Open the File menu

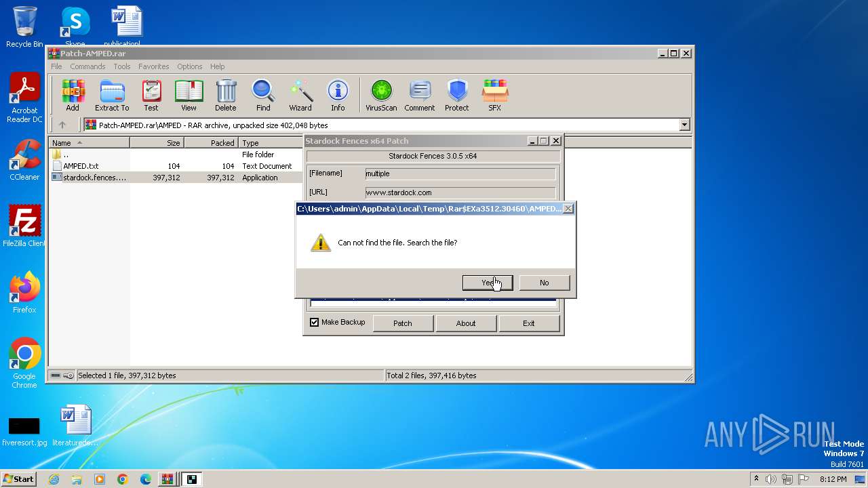point(56,66)
